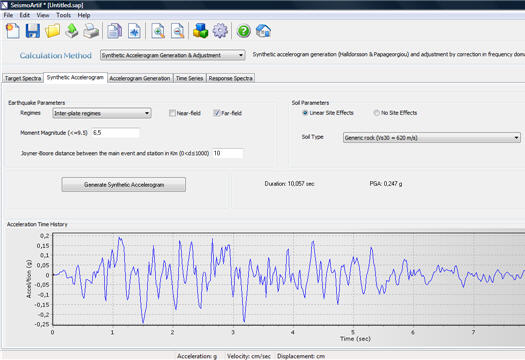
Task: Click the document with blue waveform icon
Action: (x=134, y=31)
